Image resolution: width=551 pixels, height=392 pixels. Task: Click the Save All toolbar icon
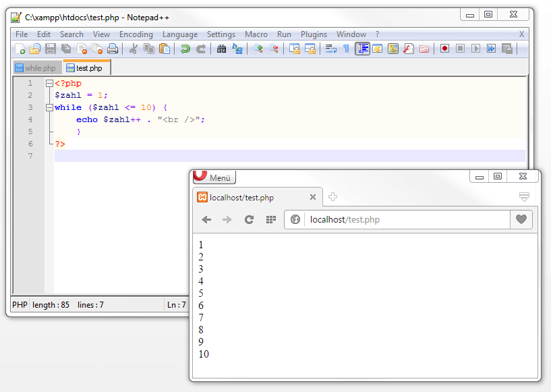tap(66, 49)
